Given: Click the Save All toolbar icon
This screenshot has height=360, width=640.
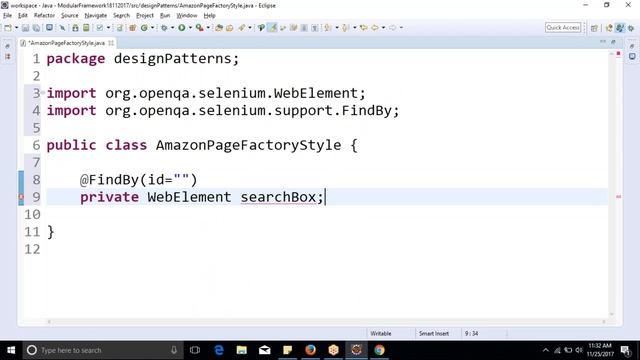Looking at the screenshot, I should click(x=36, y=28).
